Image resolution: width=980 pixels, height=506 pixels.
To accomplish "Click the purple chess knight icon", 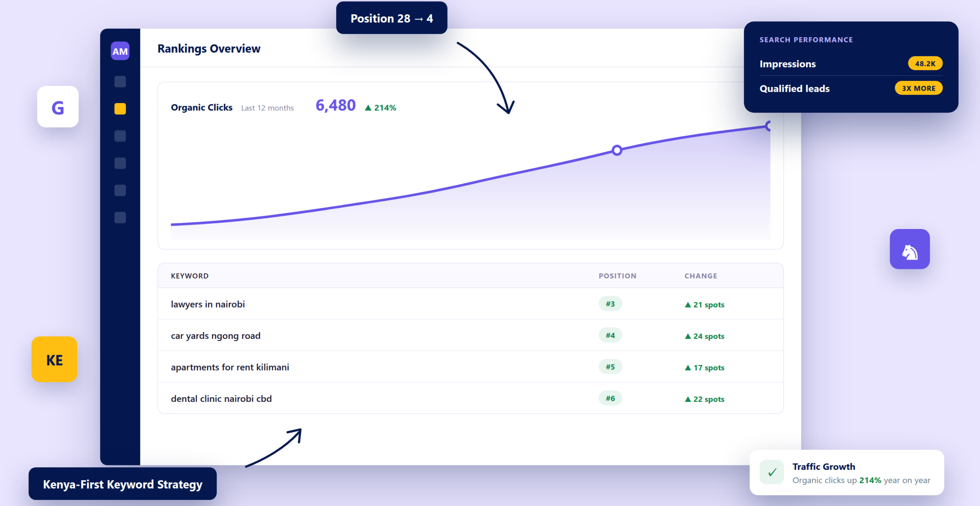I will 910,249.
